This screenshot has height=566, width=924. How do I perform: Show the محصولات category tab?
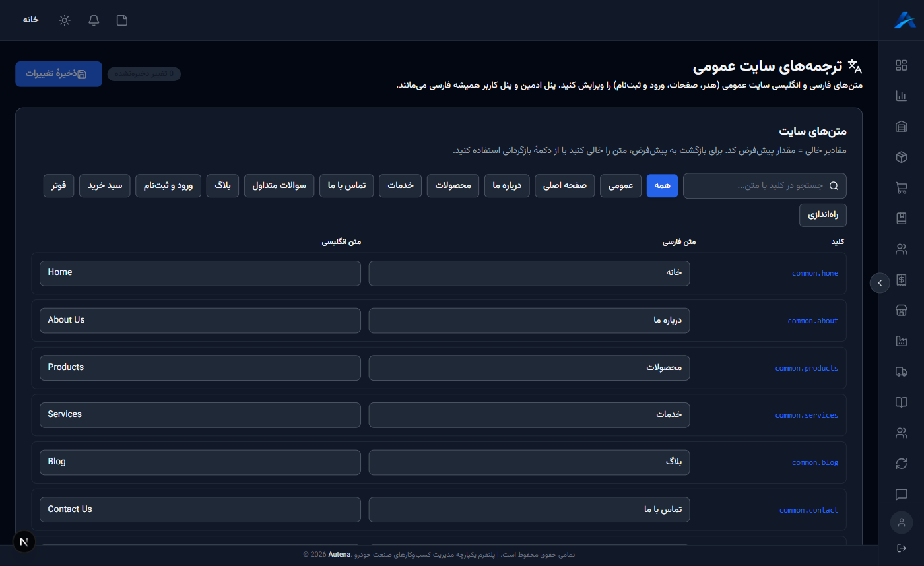[453, 186]
